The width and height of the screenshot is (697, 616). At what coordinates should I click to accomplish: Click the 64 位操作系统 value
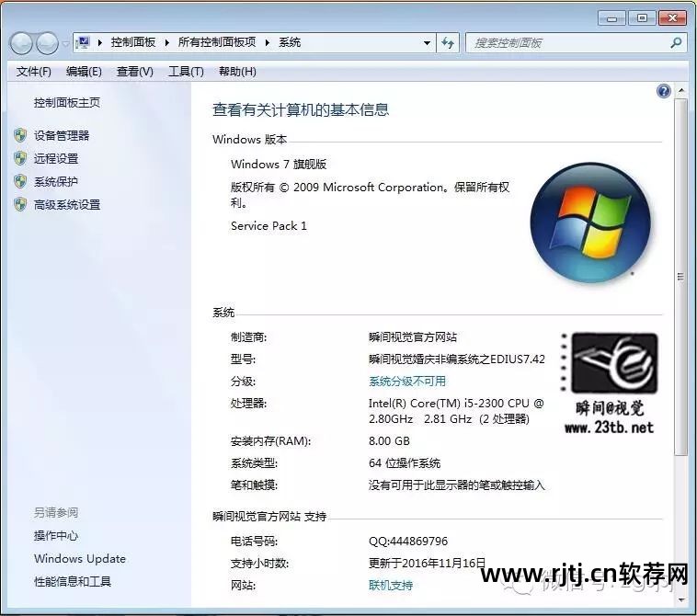coord(405,463)
